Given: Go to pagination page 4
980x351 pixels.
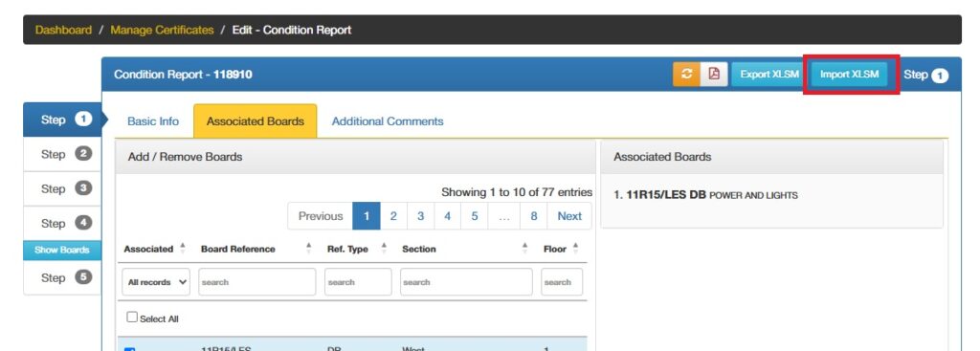Looking at the screenshot, I should coord(448,216).
